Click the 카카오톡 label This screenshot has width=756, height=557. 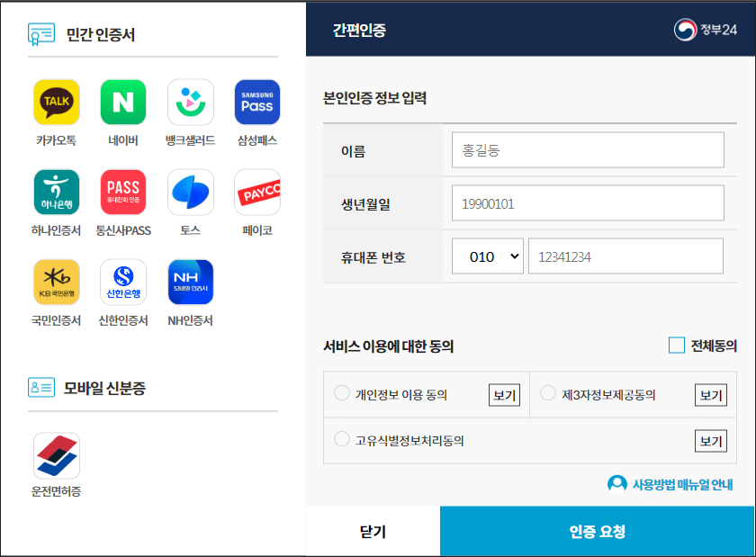[x=57, y=140]
